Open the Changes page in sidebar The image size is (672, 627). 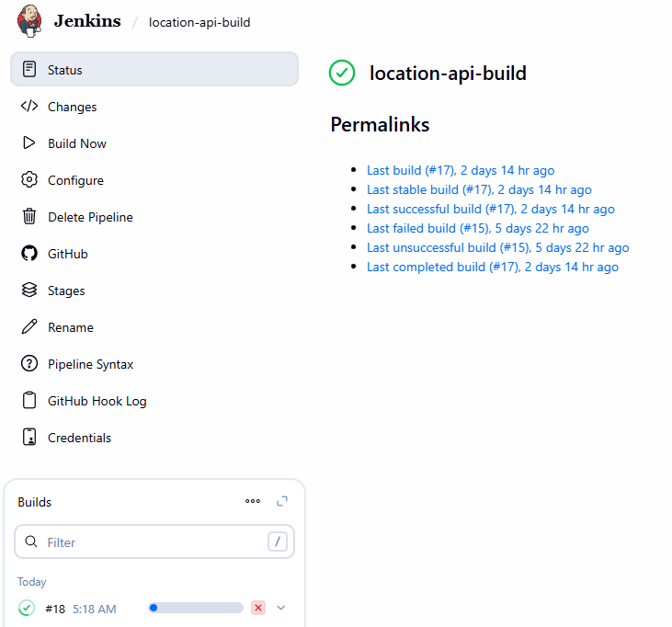[x=72, y=107]
